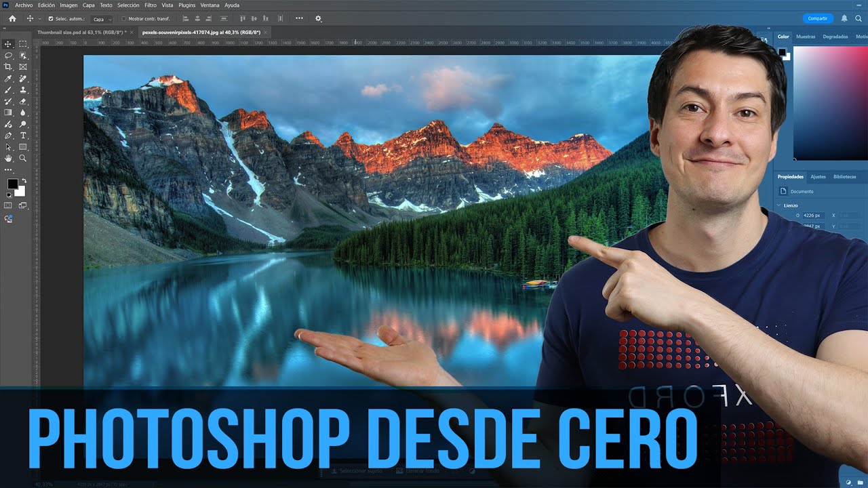Image resolution: width=868 pixels, height=488 pixels.
Task: Select the Path Selection arrow tool
Action: point(8,146)
